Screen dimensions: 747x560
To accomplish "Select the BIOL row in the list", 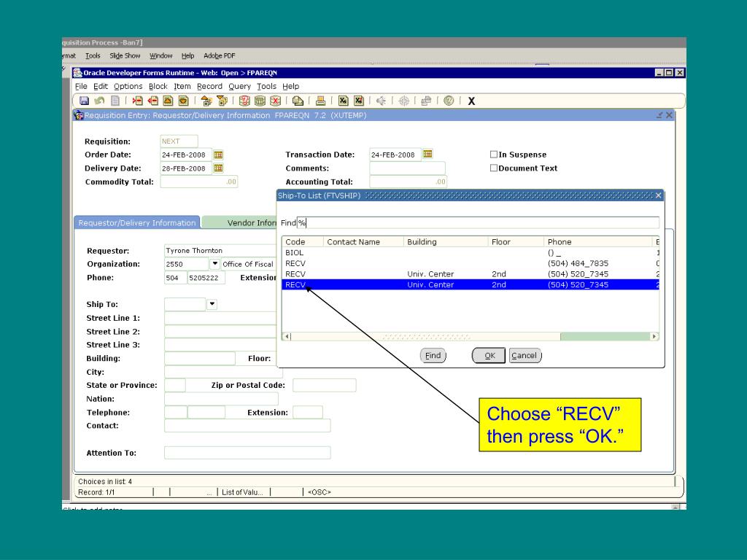I will 471,253.
